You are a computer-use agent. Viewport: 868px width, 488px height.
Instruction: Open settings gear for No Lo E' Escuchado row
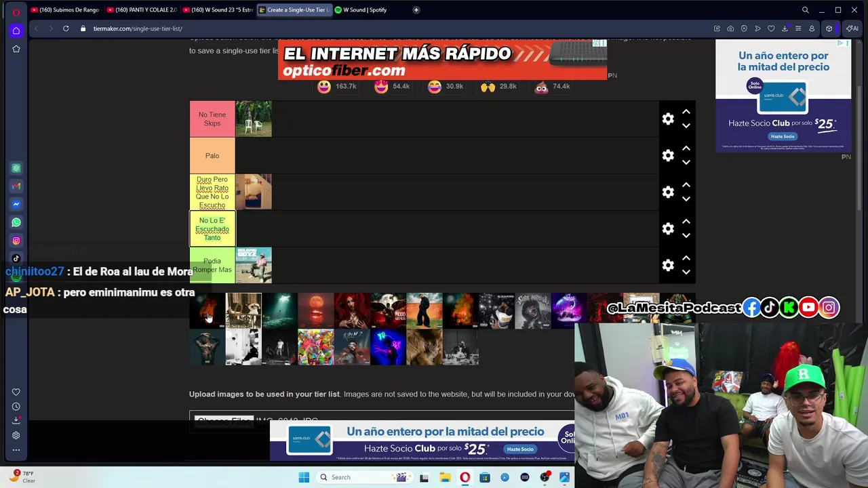click(x=668, y=229)
